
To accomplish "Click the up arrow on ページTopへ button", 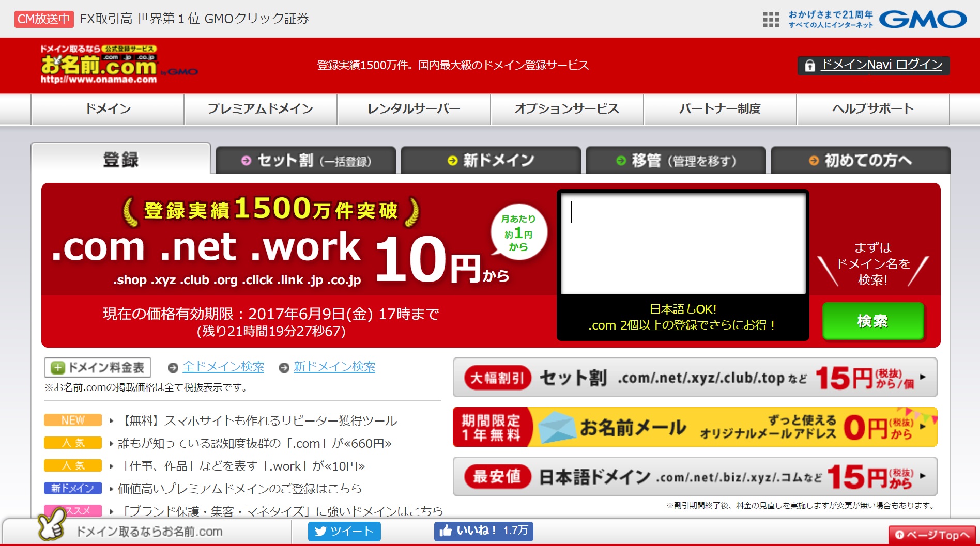I will coord(900,536).
